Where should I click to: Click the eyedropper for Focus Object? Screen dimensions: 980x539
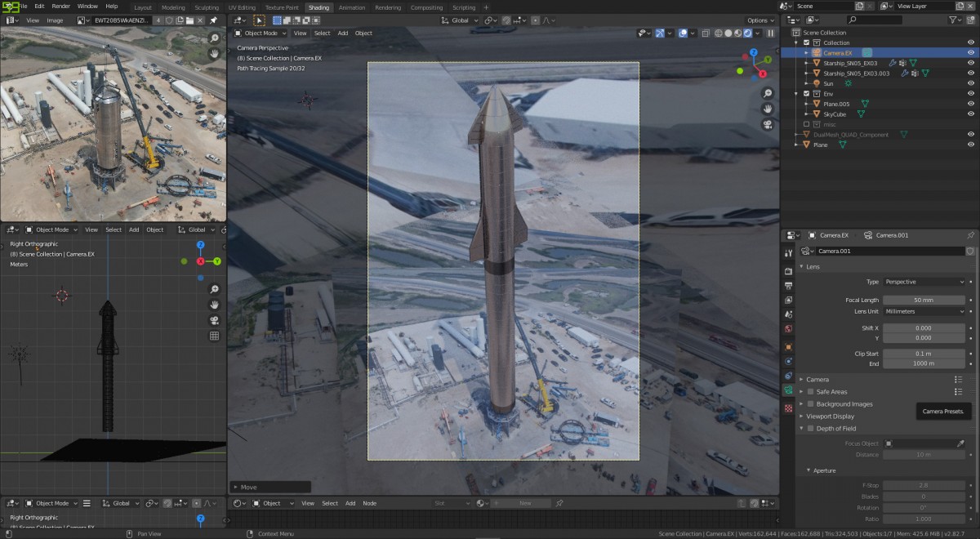click(x=960, y=443)
